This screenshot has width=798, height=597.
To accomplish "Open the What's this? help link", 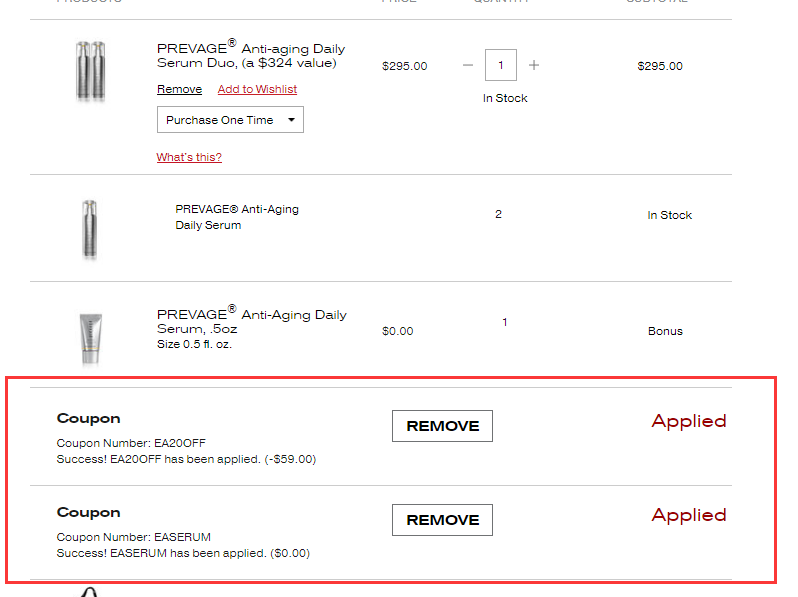I will (x=189, y=157).
